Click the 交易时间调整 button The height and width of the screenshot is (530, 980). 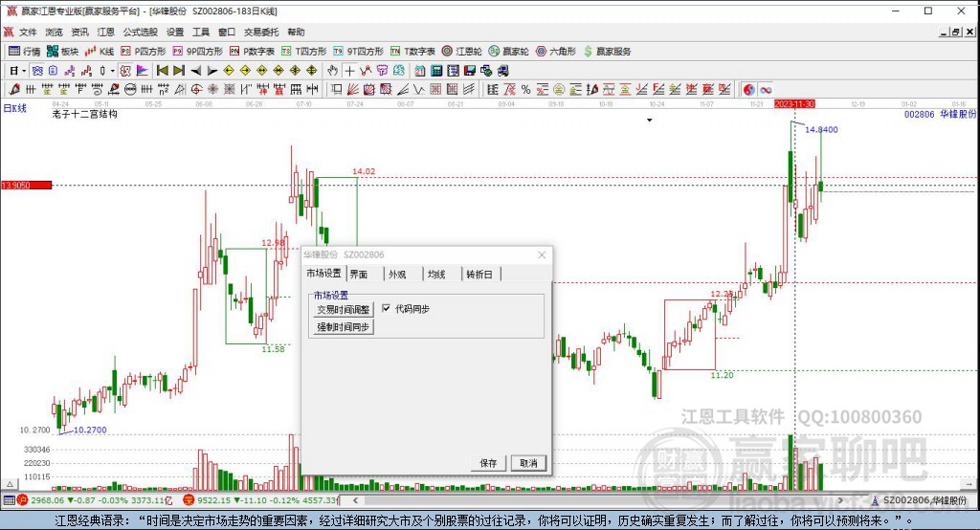click(344, 309)
